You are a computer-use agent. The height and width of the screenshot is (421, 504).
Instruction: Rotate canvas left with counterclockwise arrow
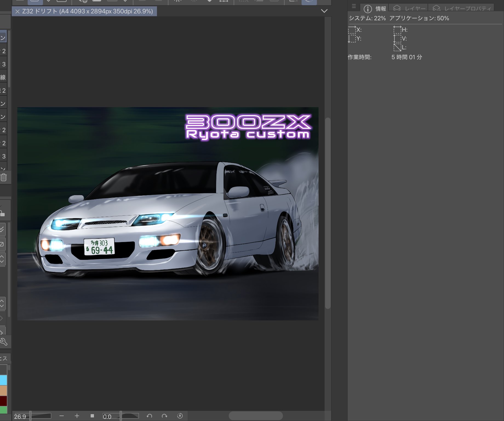tap(149, 416)
